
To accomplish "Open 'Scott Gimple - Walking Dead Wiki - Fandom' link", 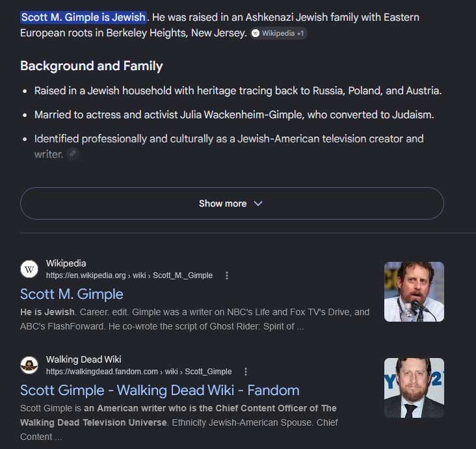I will coord(160,390).
